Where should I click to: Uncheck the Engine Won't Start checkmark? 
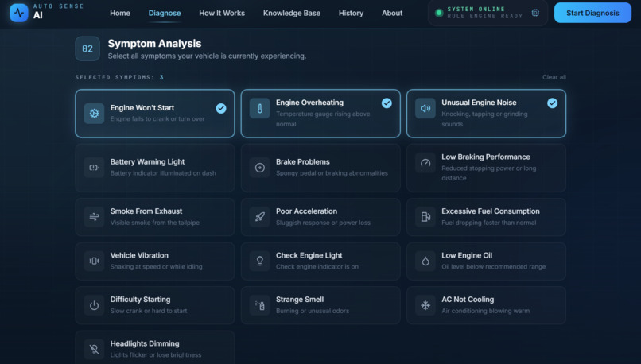tap(221, 108)
